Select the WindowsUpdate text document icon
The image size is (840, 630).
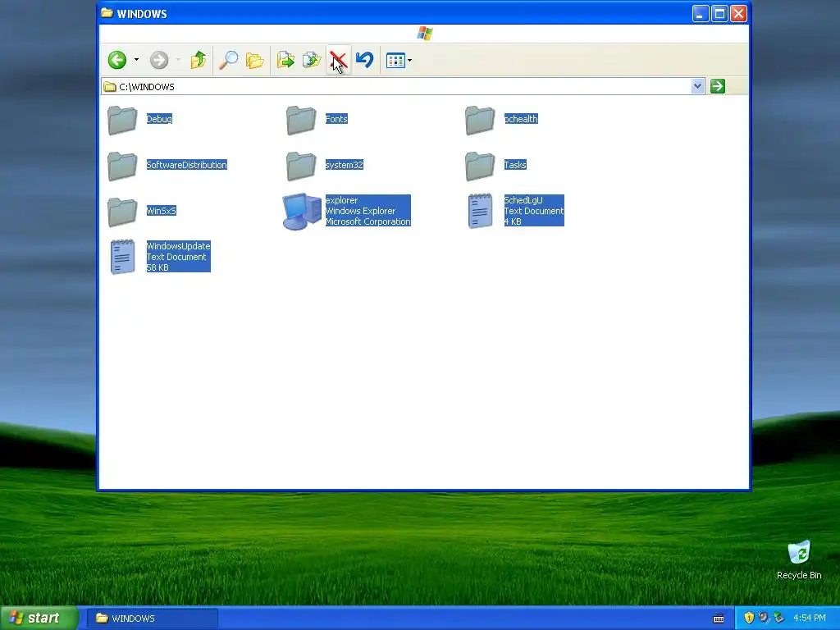123,257
